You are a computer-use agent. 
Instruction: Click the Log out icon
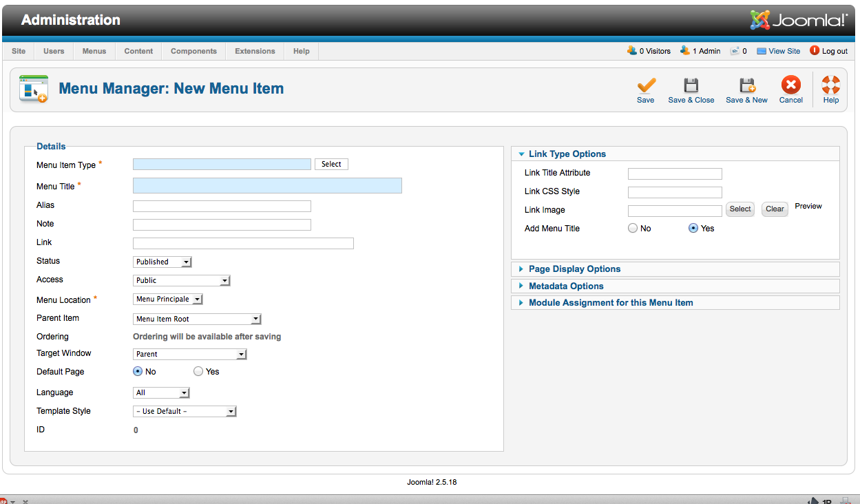[815, 51]
